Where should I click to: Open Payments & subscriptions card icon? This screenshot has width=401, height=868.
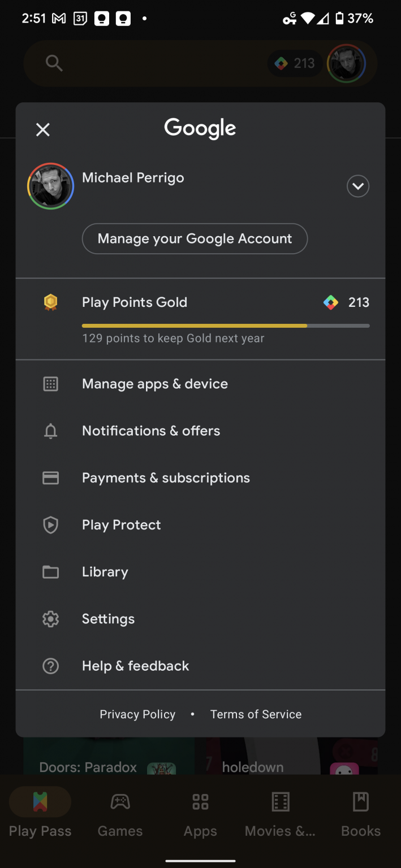pyautogui.click(x=50, y=478)
